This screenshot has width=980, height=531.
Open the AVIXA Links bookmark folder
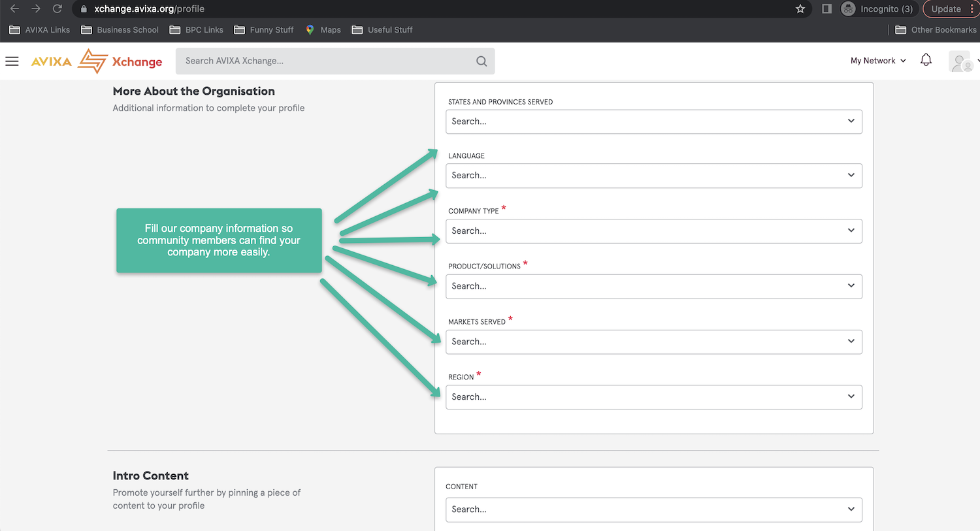[40, 29]
